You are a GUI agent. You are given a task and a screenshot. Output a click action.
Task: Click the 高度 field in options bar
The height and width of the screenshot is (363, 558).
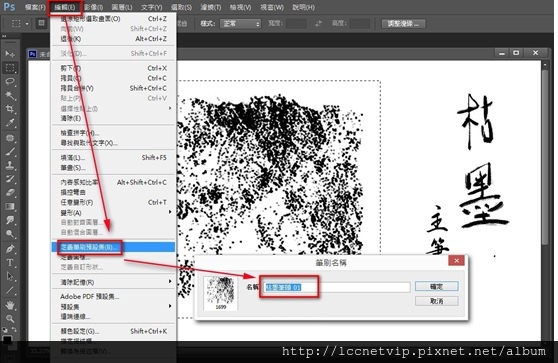[360, 24]
